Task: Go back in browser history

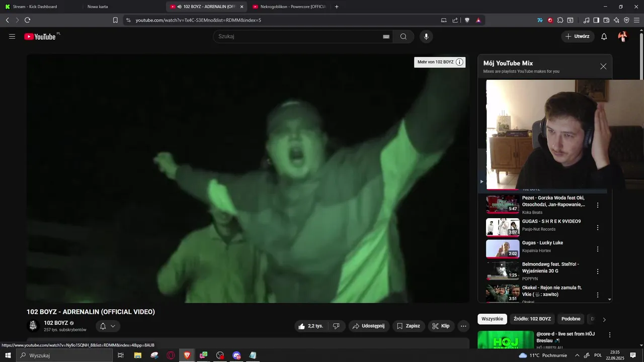Action: [x=7, y=20]
